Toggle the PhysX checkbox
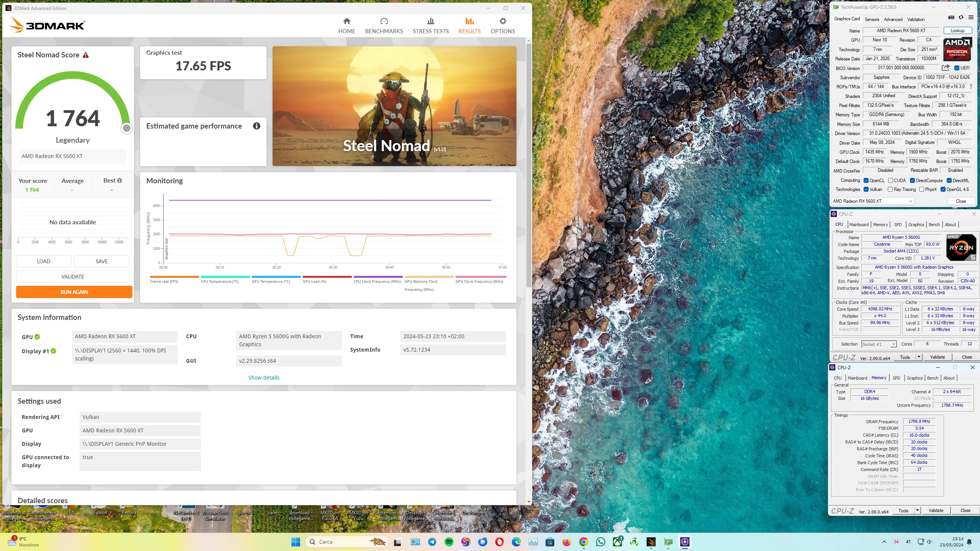Image resolution: width=980 pixels, height=551 pixels. point(921,189)
